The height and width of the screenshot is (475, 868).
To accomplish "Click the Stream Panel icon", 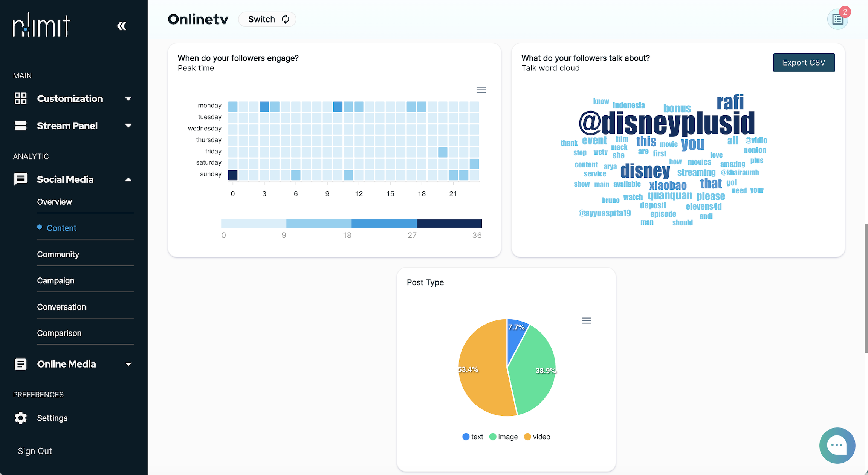I will click(x=20, y=126).
